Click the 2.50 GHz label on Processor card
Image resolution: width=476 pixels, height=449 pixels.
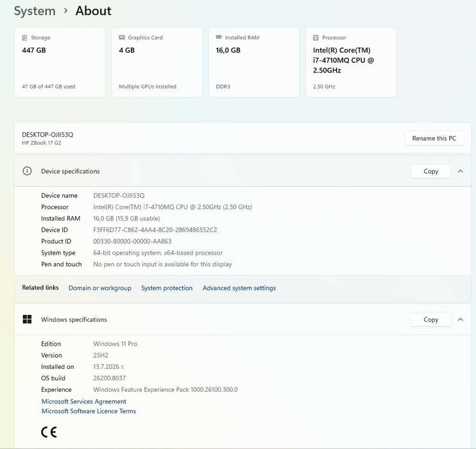(324, 87)
